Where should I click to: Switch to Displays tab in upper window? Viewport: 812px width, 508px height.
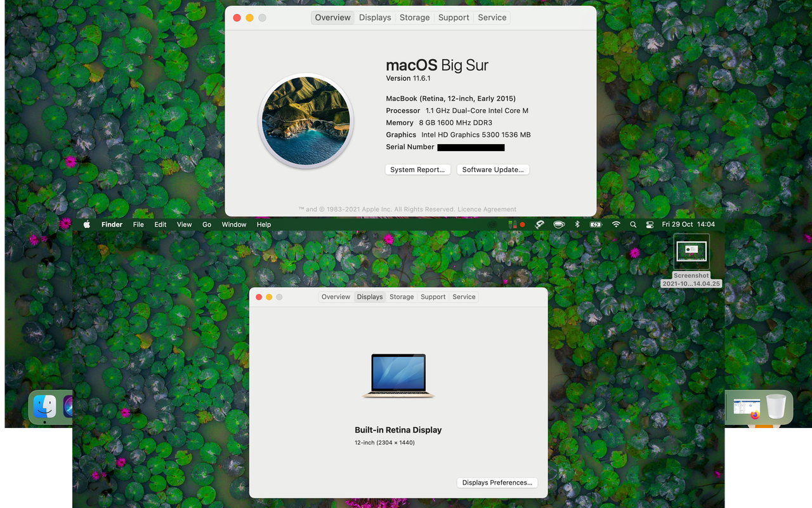click(x=375, y=18)
